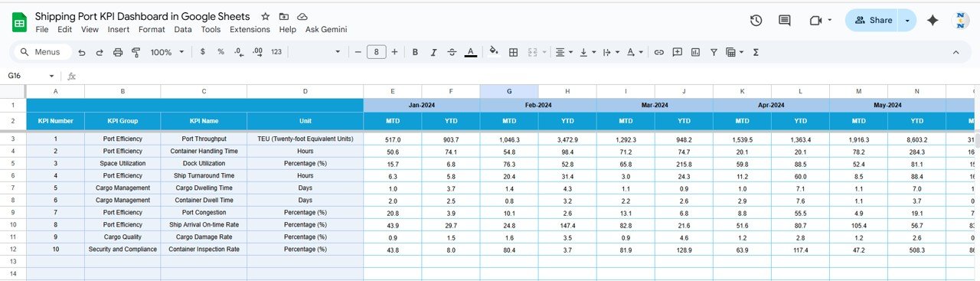Click the Functions sigma icon
The height and width of the screenshot is (281, 980).
pos(756,52)
